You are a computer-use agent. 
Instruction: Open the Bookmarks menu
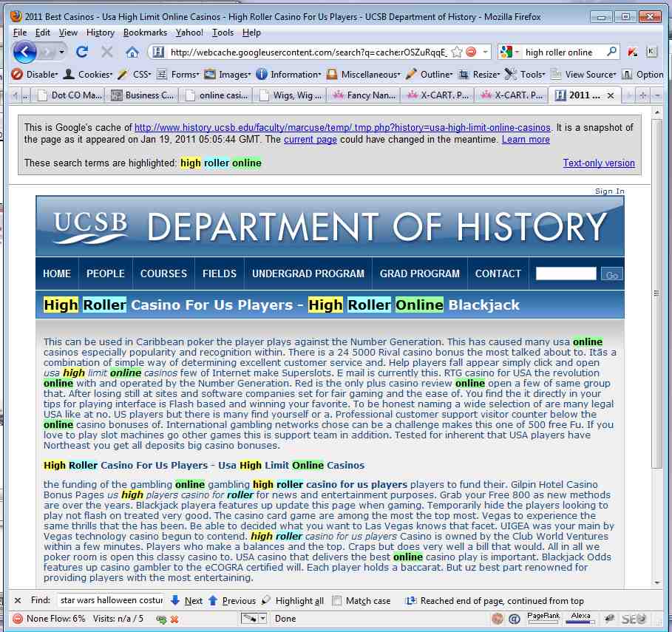[146, 33]
